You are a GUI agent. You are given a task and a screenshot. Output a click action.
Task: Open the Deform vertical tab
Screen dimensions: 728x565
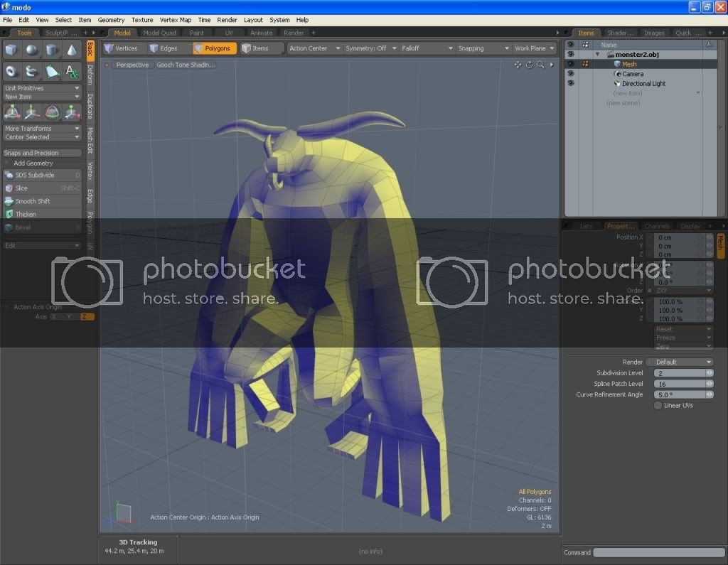[90, 75]
